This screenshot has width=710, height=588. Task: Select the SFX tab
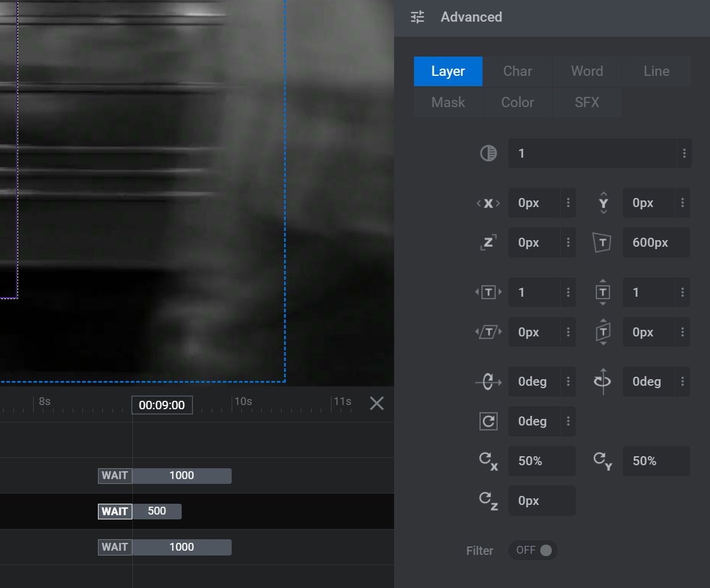(587, 102)
